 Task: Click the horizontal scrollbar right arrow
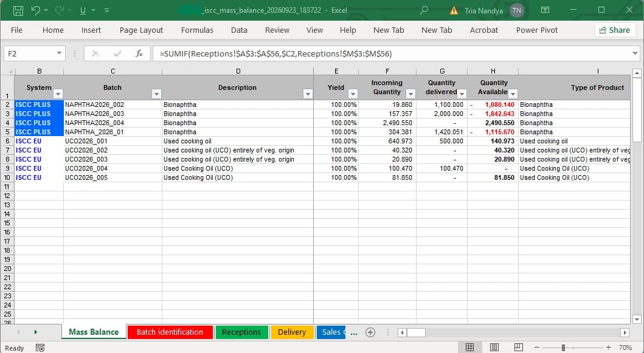[x=625, y=332]
